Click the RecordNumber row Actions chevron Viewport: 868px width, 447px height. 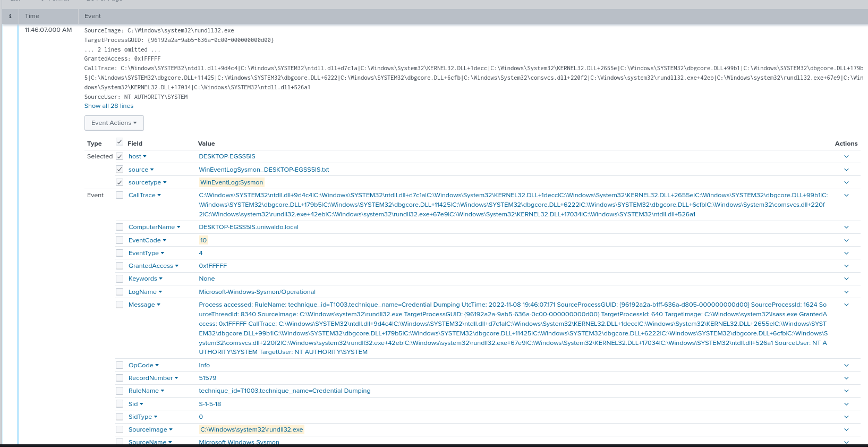pos(846,378)
